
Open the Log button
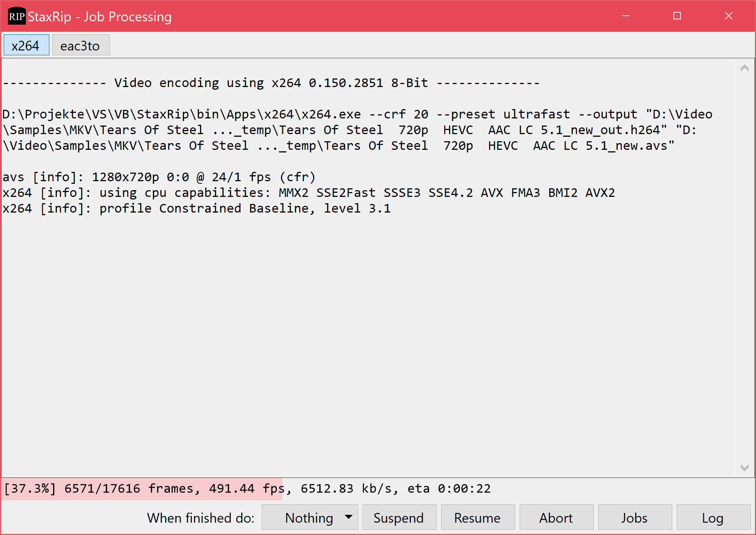(x=713, y=517)
